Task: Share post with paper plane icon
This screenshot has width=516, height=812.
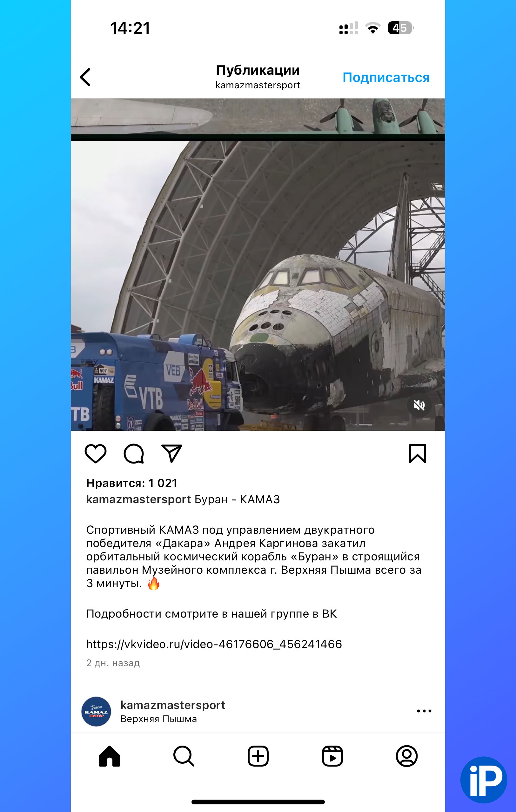Action: point(172,453)
